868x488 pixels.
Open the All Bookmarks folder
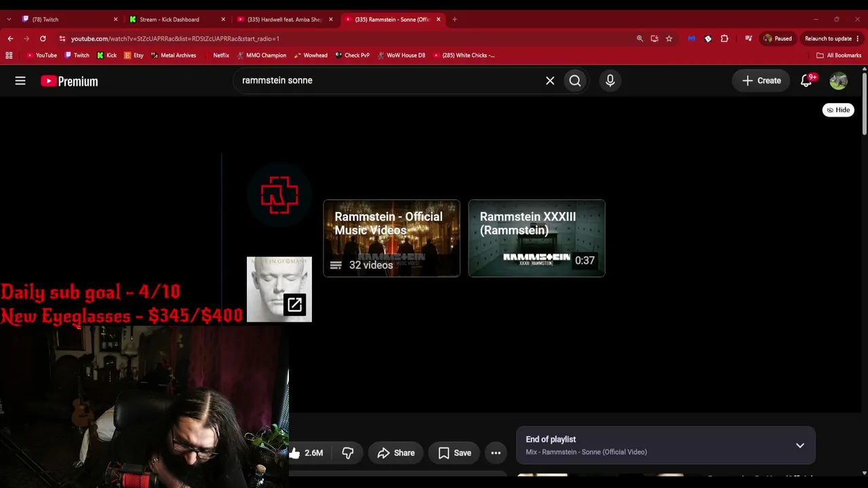839,56
